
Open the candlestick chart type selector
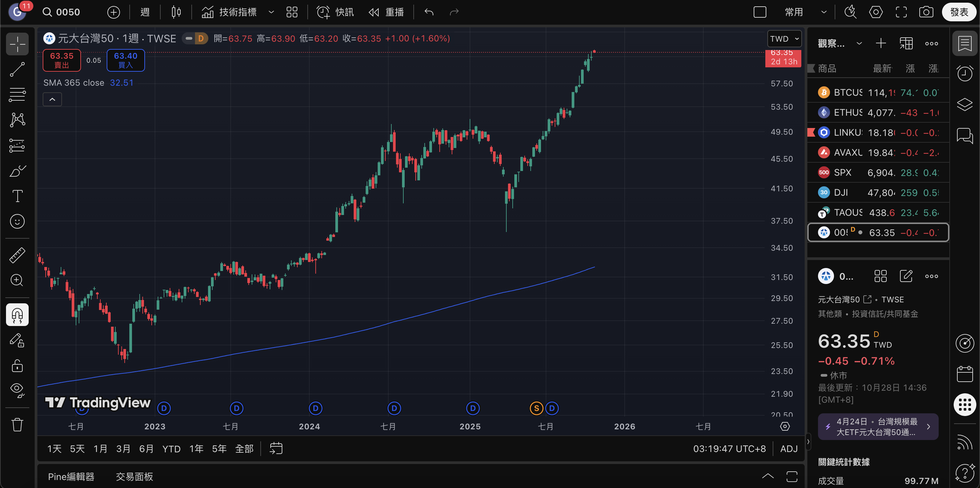176,12
